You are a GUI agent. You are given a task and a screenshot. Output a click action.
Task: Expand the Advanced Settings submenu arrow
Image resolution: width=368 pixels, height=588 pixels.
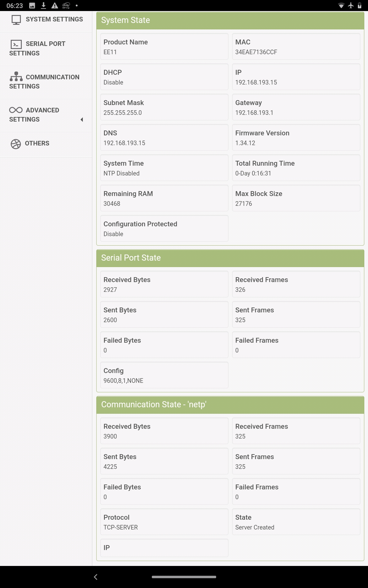(82, 119)
